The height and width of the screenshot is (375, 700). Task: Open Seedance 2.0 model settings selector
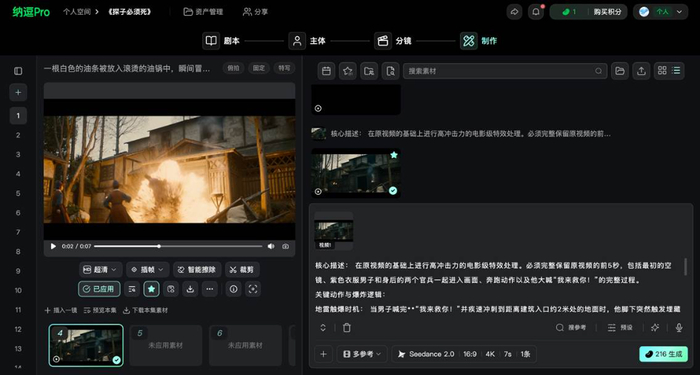(x=464, y=354)
